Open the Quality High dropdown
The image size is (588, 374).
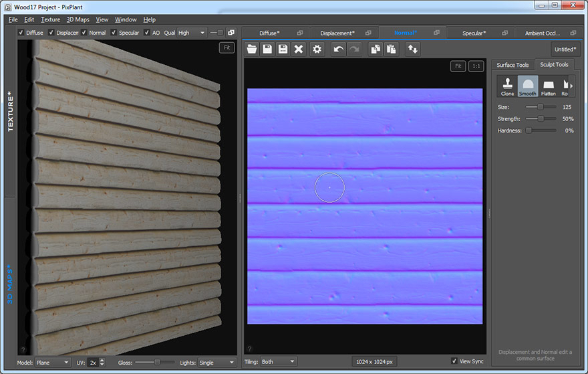click(x=192, y=33)
